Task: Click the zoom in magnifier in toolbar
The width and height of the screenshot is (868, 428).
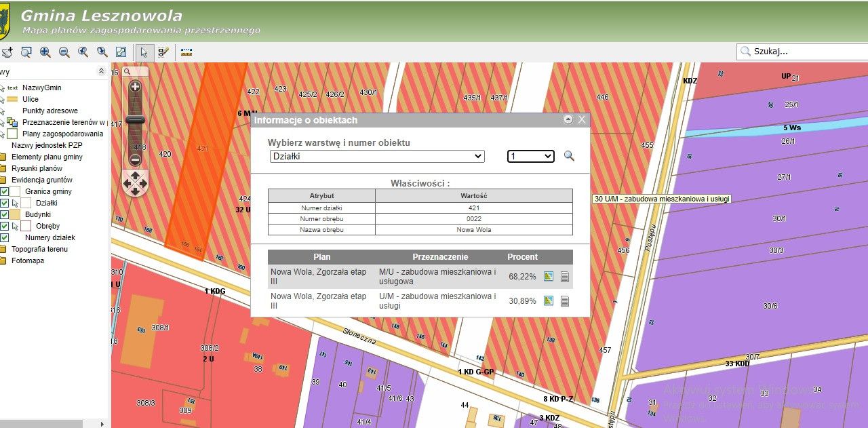Action: coord(45,52)
